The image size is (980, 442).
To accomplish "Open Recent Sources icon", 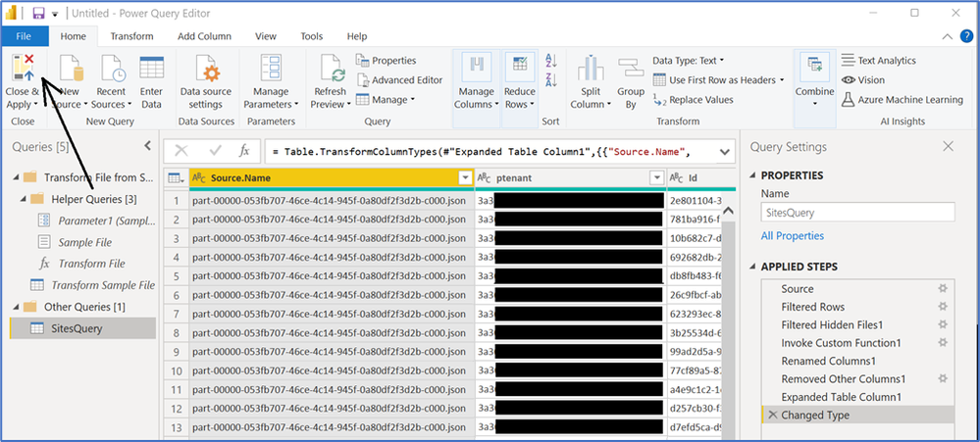I will click(113, 68).
